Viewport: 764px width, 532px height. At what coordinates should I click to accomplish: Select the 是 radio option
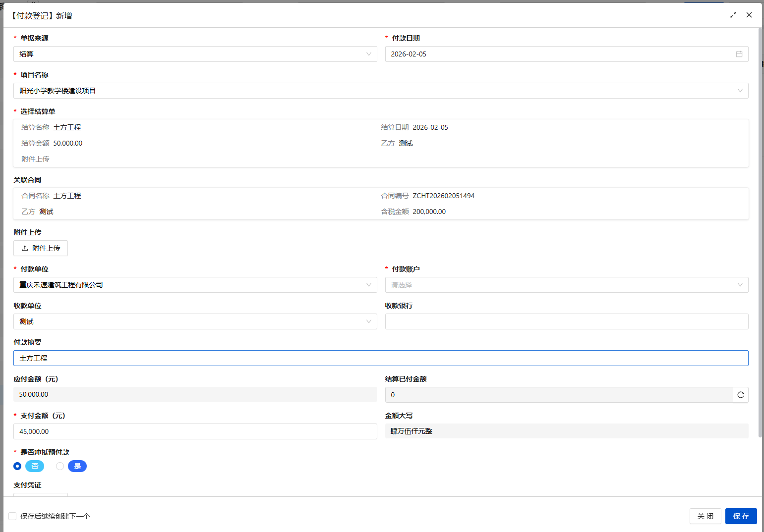pyautogui.click(x=60, y=466)
